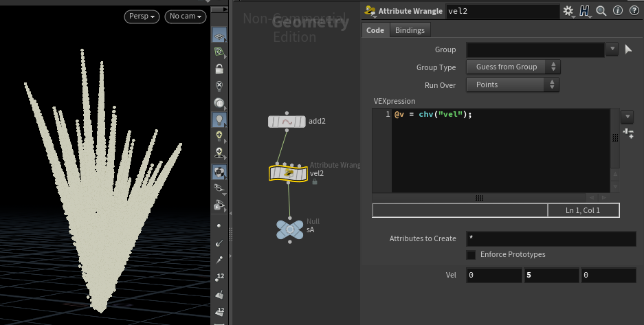Click the VEXpression label
The width and height of the screenshot is (644, 325).
(395, 101)
